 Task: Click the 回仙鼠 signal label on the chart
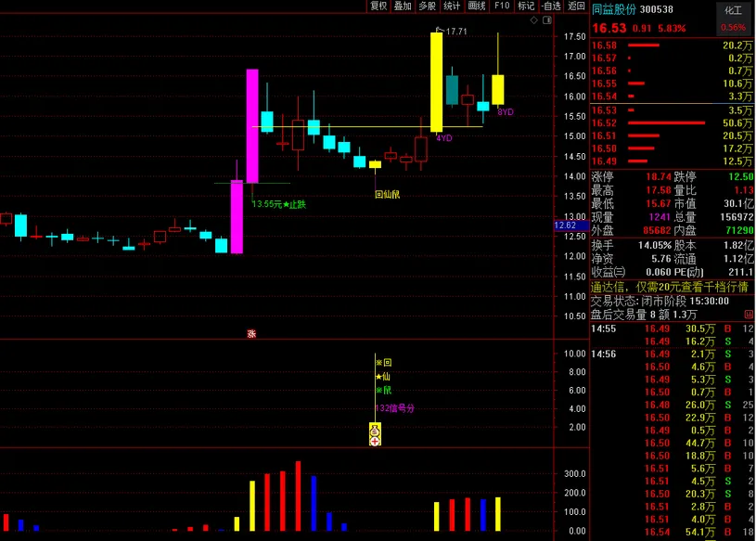tap(387, 195)
